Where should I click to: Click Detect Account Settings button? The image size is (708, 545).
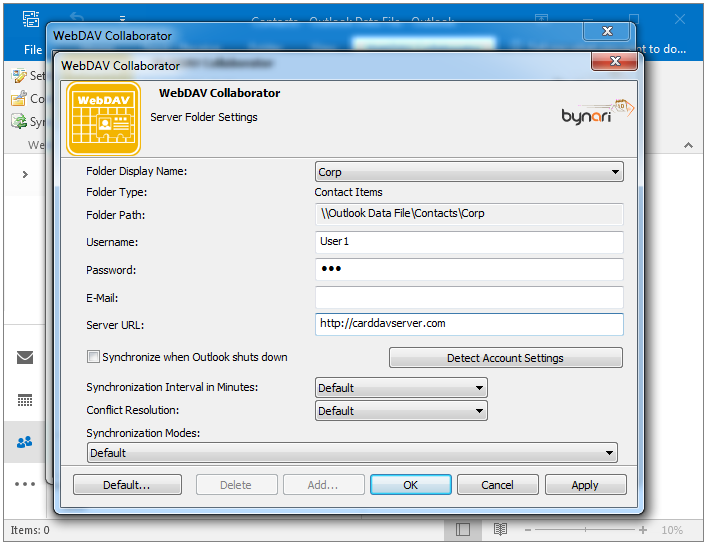click(x=505, y=358)
